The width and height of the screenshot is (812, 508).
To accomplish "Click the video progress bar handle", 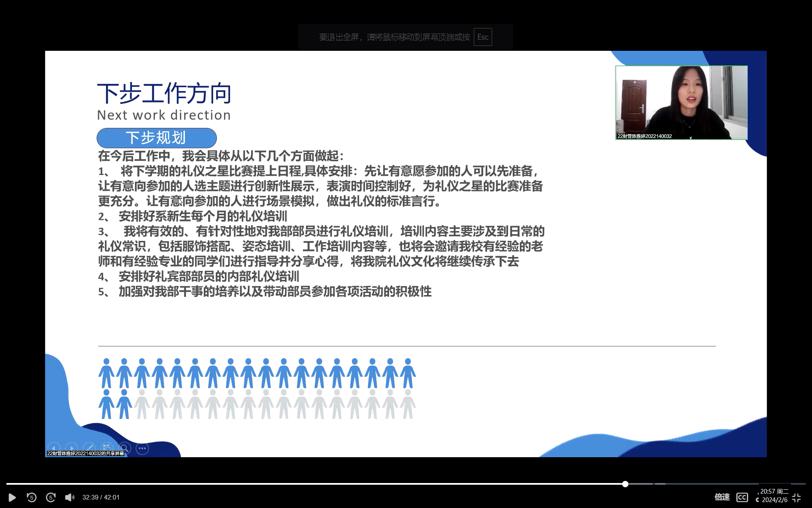I will (x=625, y=484).
